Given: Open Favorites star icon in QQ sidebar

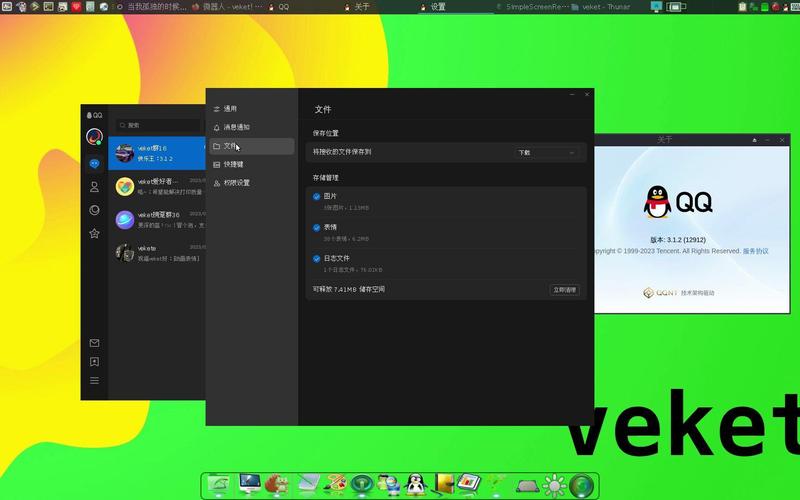Looking at the screenshot, I should [94, 233].
